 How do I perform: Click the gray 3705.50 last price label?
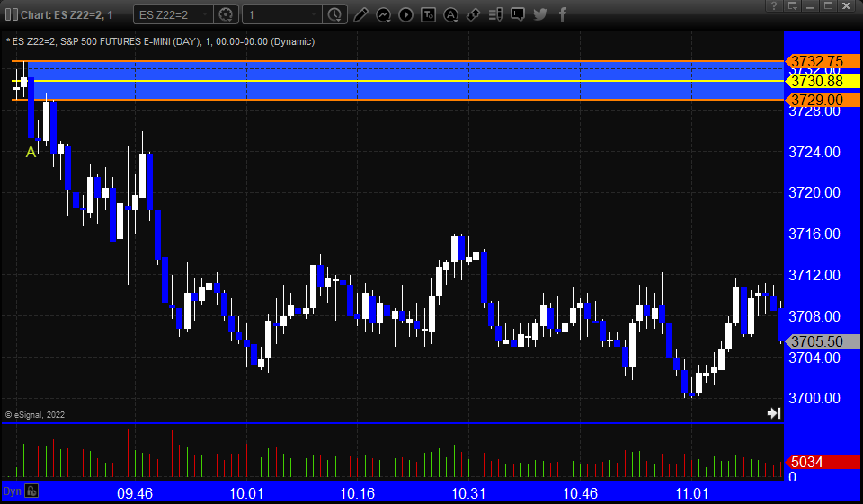click(823, 341)
